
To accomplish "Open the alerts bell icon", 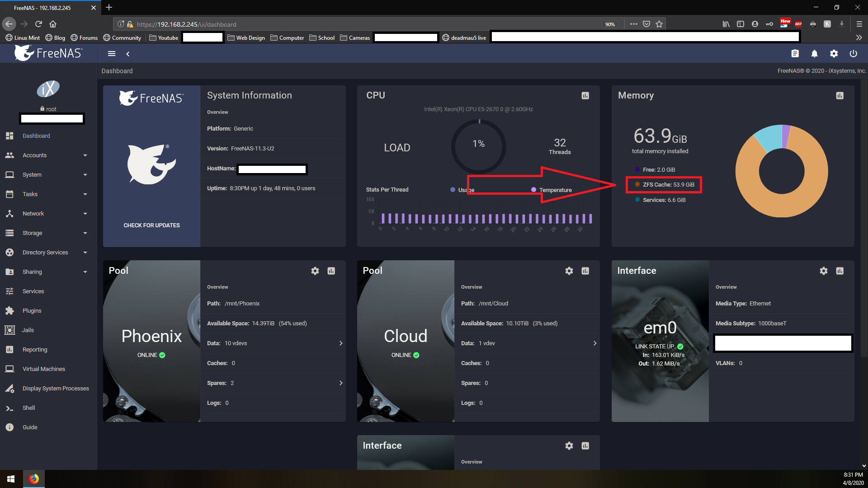I will tap(814, 53).
